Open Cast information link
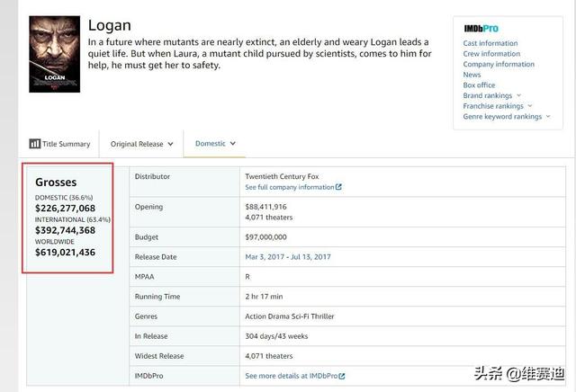Image resolution: width=576 pixels, height=392 pixels. tap(490, 43)
